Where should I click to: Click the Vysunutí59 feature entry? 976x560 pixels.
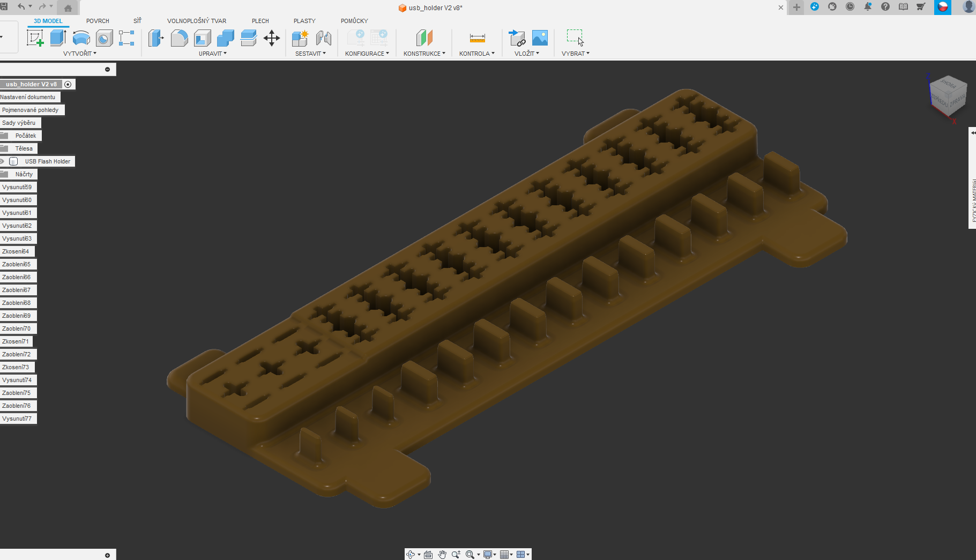tap(17, 187)
